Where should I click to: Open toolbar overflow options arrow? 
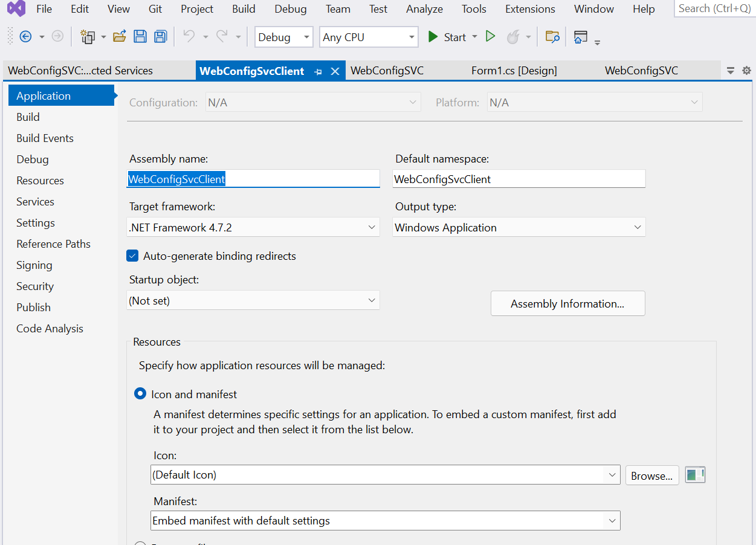pyautogui.click(x=597, y=42)
